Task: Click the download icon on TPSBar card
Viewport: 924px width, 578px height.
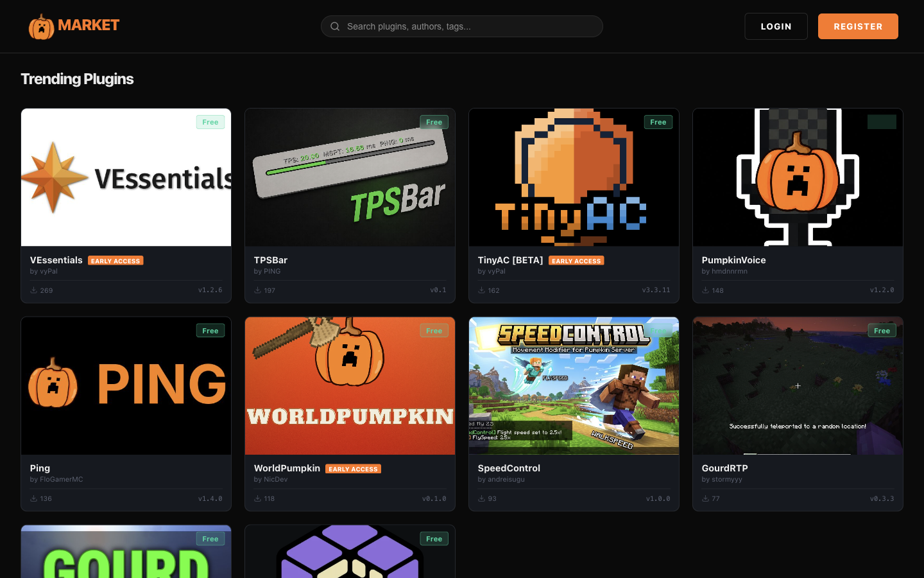Action: pyautogui.click(x=257, y=290)
